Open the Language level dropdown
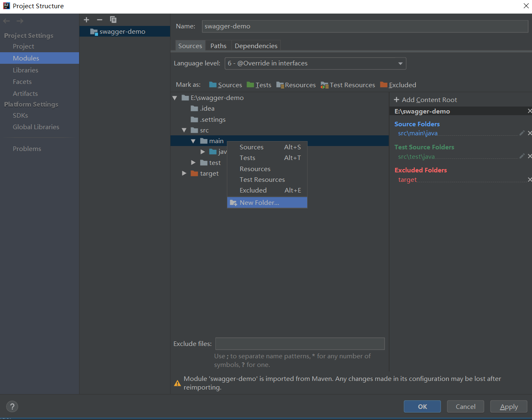The width and height of the screenshot is (532, 420). [400, 63]
